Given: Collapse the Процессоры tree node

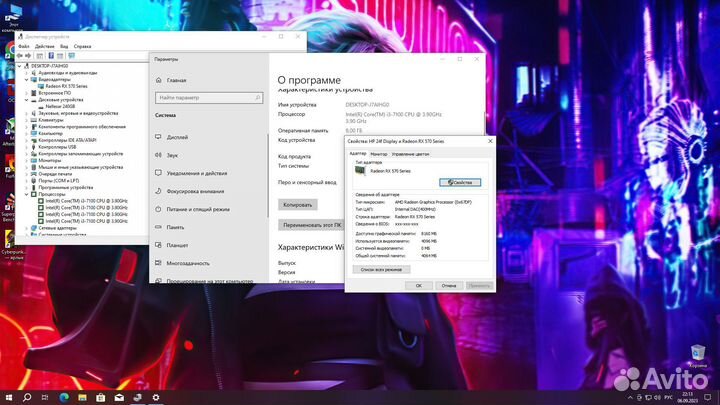Looking at the screenshot, I should 27,194.
